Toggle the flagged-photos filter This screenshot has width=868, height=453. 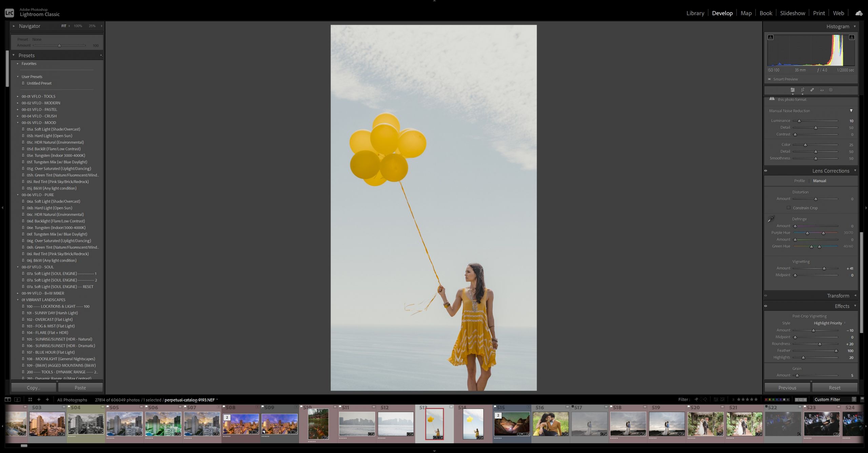point(696,399)
